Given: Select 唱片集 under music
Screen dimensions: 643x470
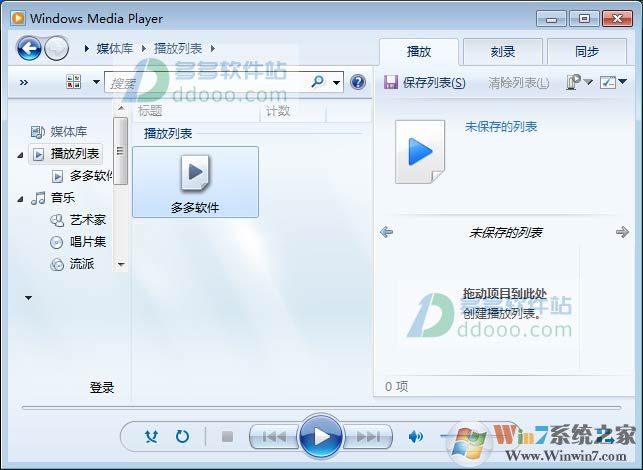Looking at the screenshot, I should [78, 242].
